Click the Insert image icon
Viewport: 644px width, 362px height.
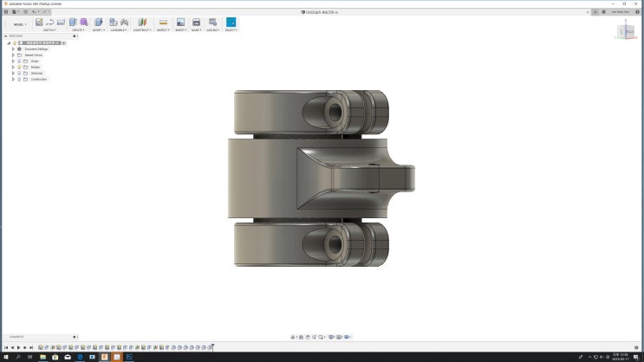point(180,23)
